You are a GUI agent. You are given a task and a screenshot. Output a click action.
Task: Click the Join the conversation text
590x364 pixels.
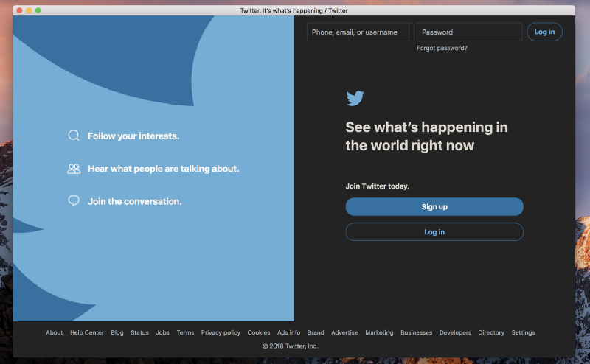pos(135,202)
